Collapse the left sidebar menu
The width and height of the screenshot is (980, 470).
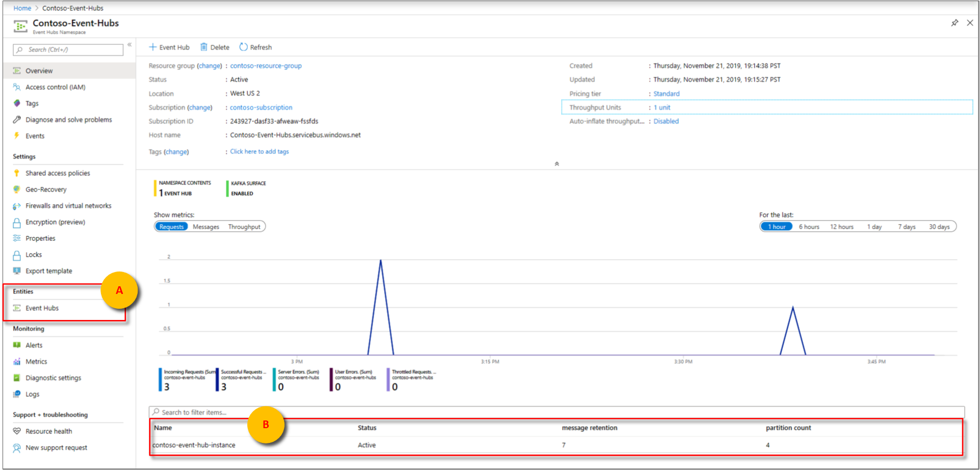[x=130, y=45]
